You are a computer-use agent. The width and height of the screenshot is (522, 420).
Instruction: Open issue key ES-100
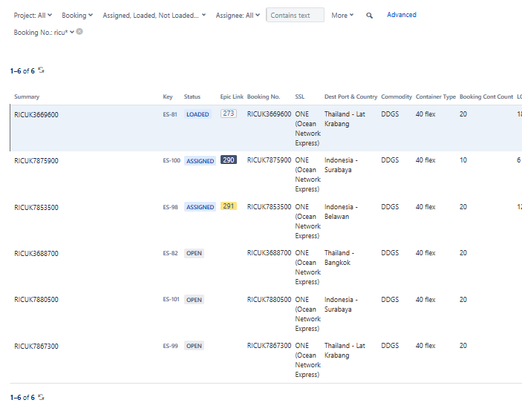click(172, 161)
